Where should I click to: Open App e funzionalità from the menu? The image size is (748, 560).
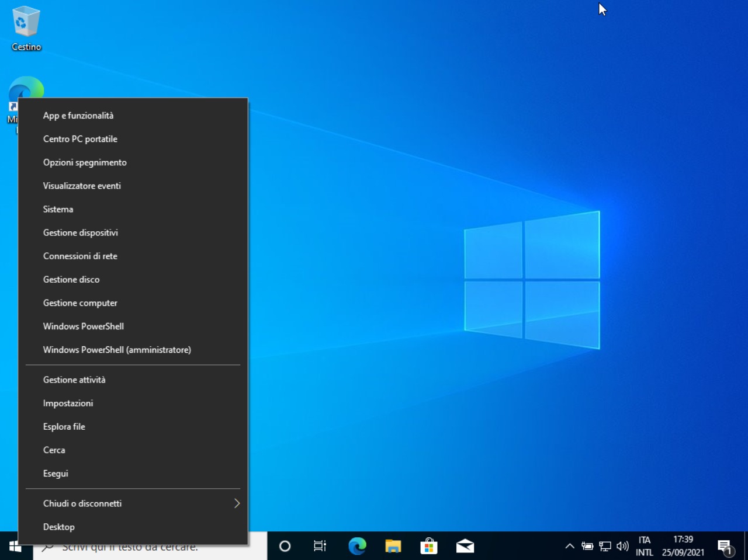(x=133, y=116)
